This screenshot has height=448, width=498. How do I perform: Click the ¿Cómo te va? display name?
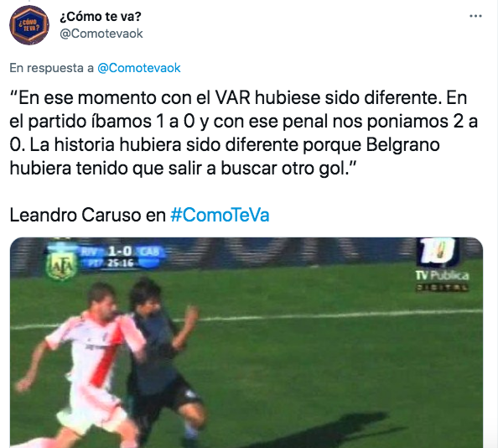point(101,17)
